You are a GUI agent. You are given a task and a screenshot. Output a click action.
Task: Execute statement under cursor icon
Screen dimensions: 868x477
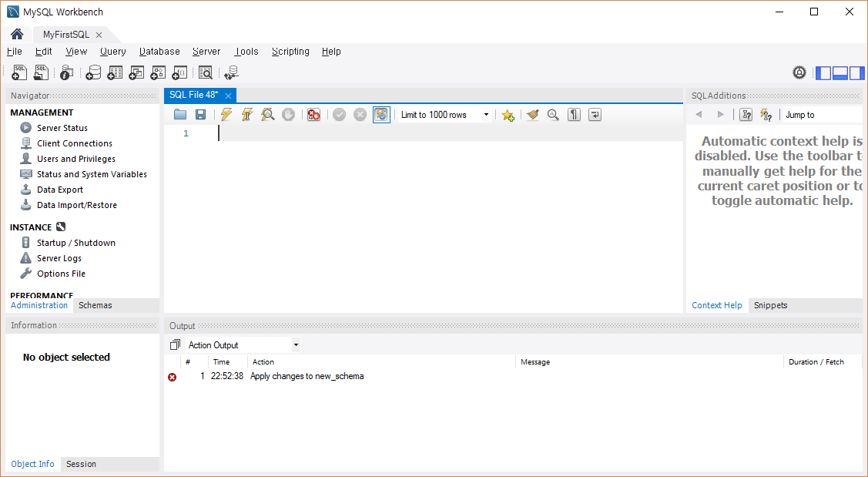247,115
